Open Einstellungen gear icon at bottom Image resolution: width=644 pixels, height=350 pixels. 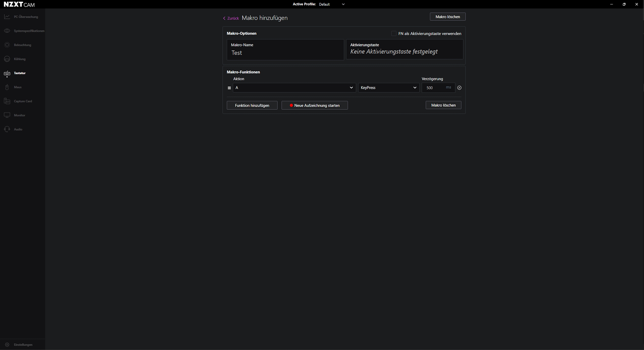[x=7, y=345]
